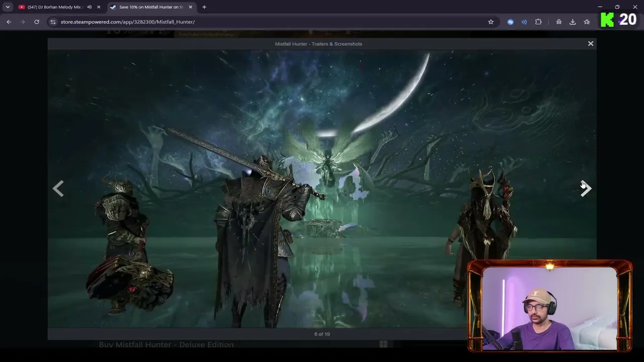Click the viewer title 'Mistfall Hunter - Trailers & Screenshots'

tap(318, 44)
